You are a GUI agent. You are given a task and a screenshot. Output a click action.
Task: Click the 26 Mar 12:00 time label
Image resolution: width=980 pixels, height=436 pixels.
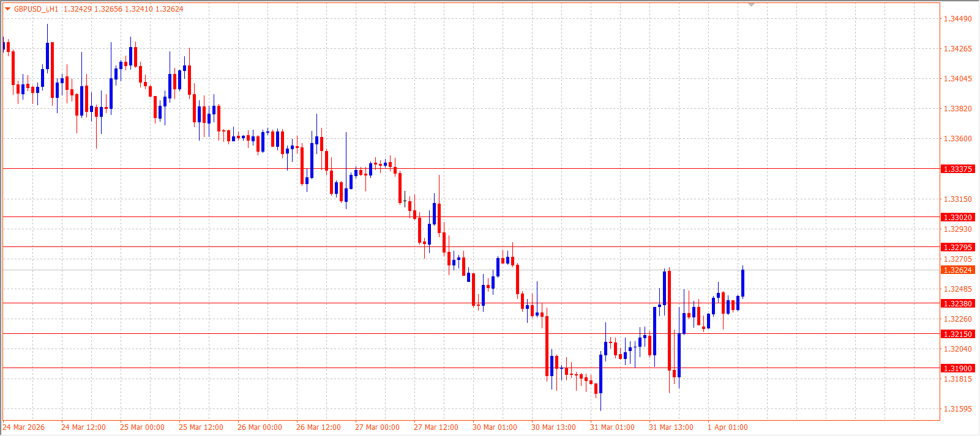point(318,427)
